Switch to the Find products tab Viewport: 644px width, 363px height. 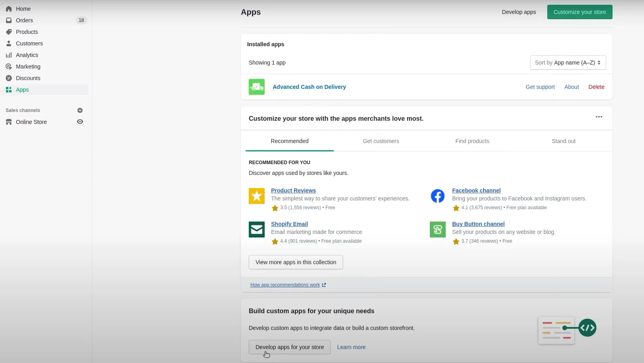(472, 141)
